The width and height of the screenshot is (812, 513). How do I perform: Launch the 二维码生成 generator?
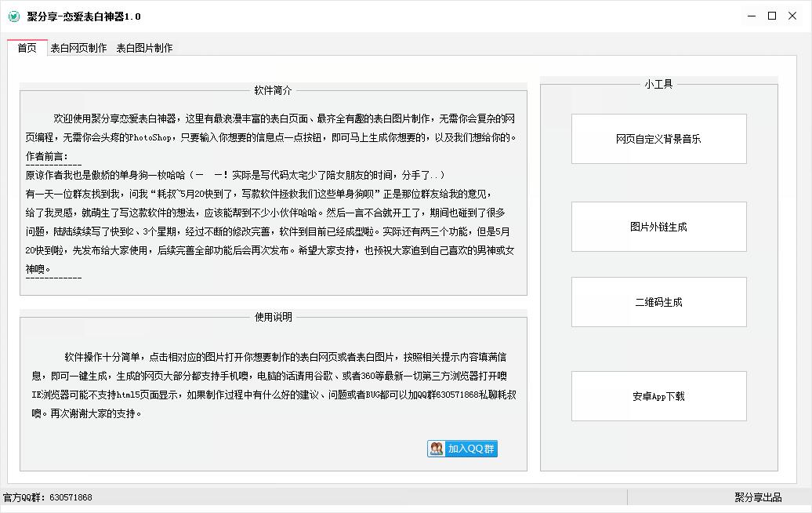(x=658, y=301)
